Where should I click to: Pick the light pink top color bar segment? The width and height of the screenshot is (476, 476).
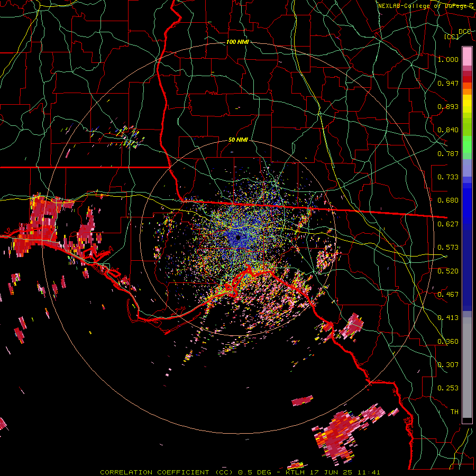tap(467, 56)
